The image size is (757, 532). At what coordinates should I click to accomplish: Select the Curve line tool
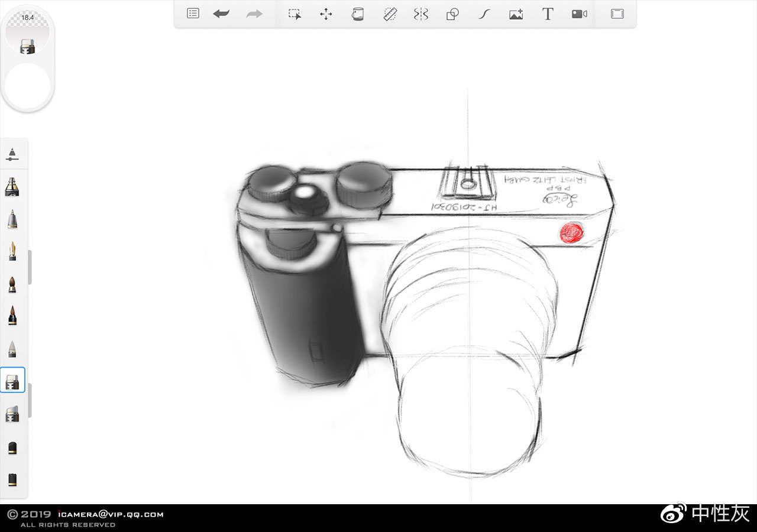coord(483,14)
